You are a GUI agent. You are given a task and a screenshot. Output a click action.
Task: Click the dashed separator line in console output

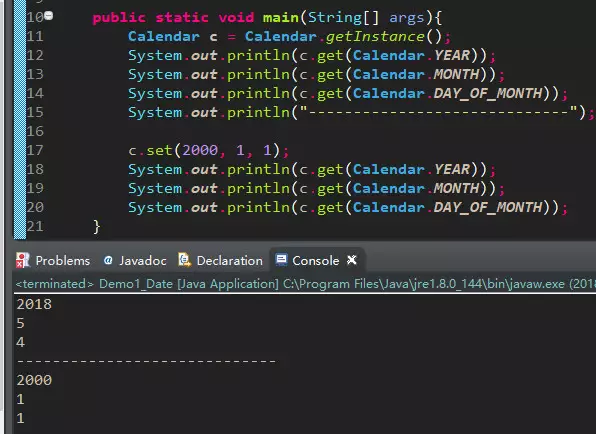pos(146,361)
